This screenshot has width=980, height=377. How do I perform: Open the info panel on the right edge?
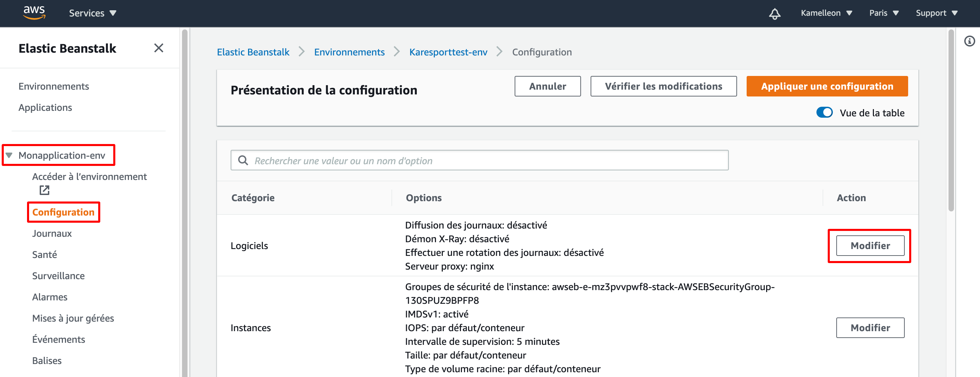click(x=970, y=41)
